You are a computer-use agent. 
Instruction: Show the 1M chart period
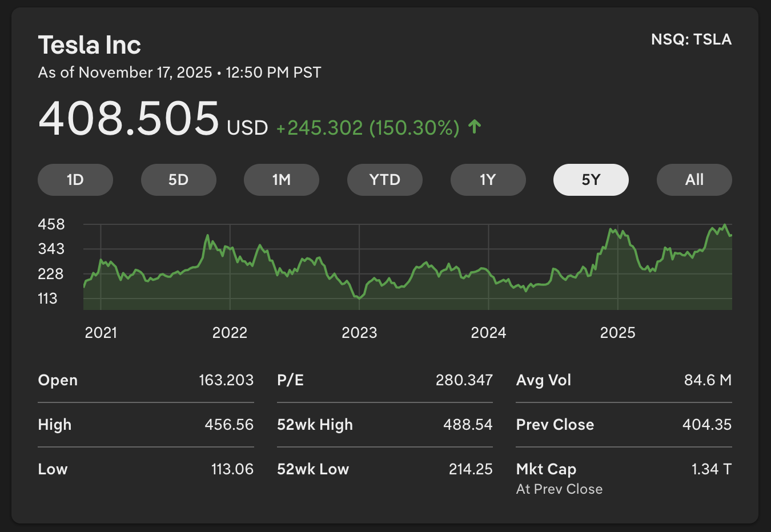point(282,180)
